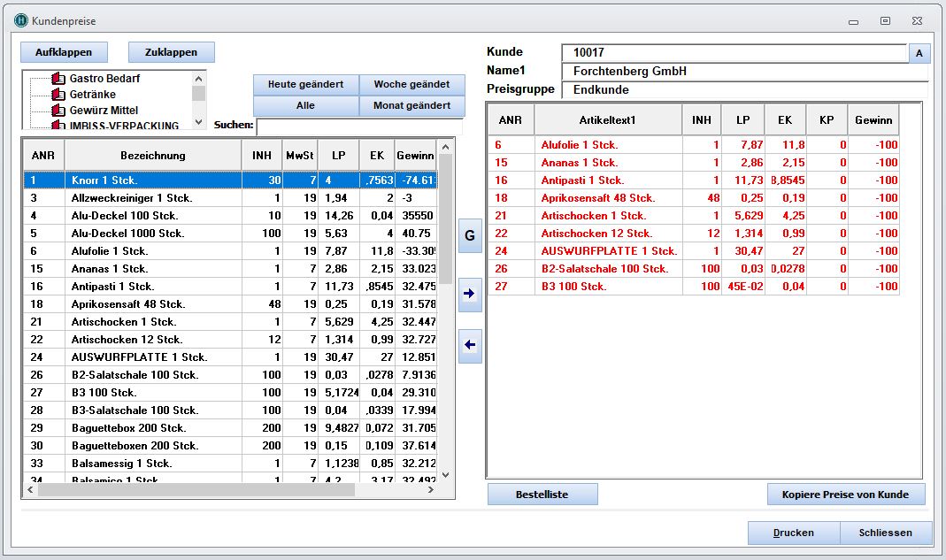Select the Alle filter button
The height and width of the screenshot is (560, 946).
tap(305, 105)
